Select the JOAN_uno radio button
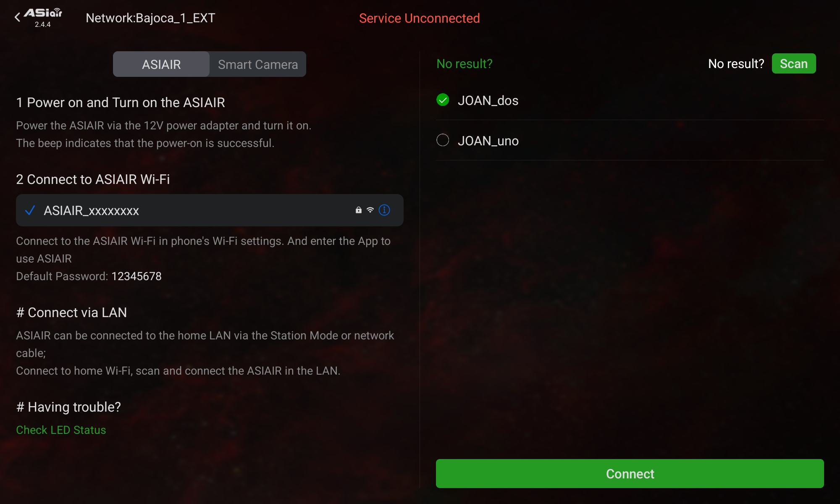Image resolution: width=840 pixels, height=504 pixels. coord(443,140)
